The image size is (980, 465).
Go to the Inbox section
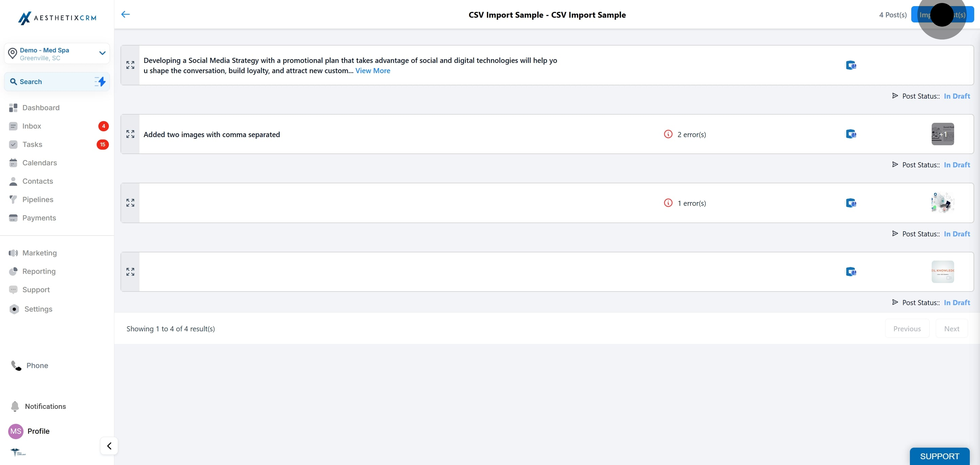(32, 126)
